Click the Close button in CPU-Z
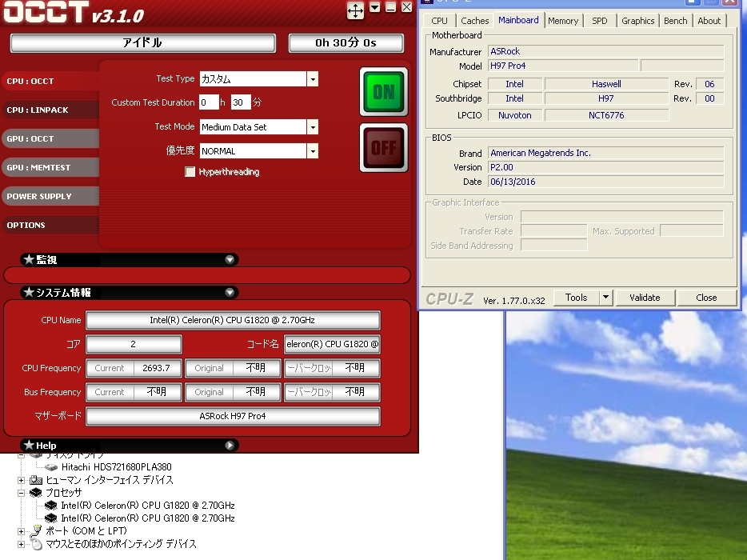 (706, 298)
